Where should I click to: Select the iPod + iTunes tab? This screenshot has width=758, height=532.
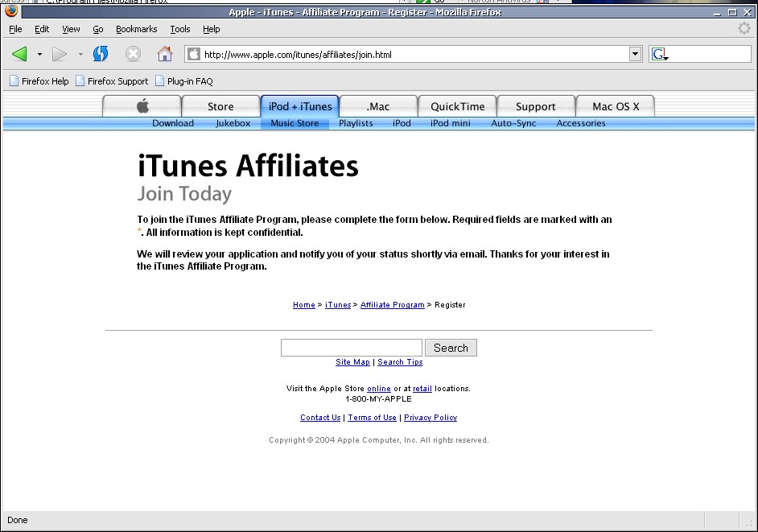[299, 106]
